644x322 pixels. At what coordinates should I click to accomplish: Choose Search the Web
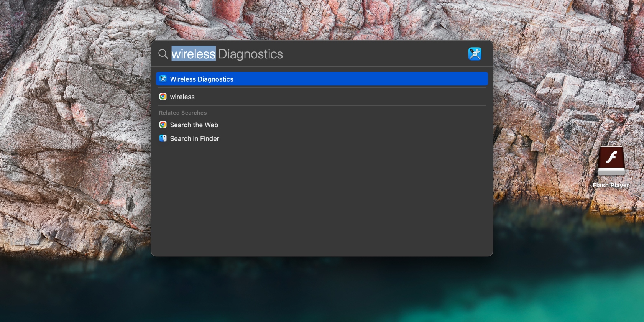point(322,125)
